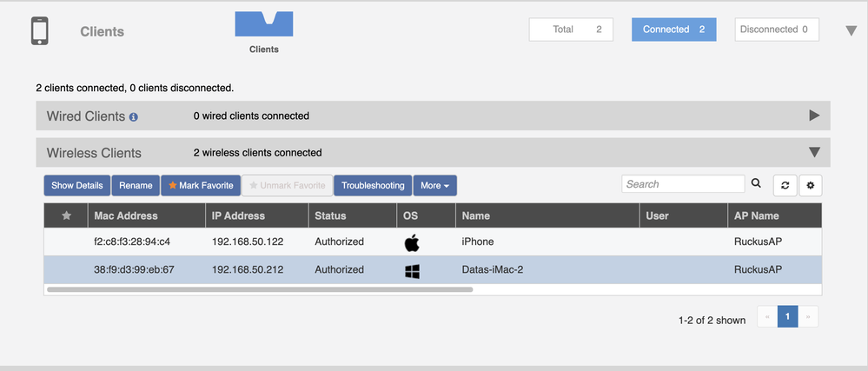Image resolution: width=868 pixels, height=371 pixels.
Task: Click the Troubleshooting button
Action: coord(373,185)
